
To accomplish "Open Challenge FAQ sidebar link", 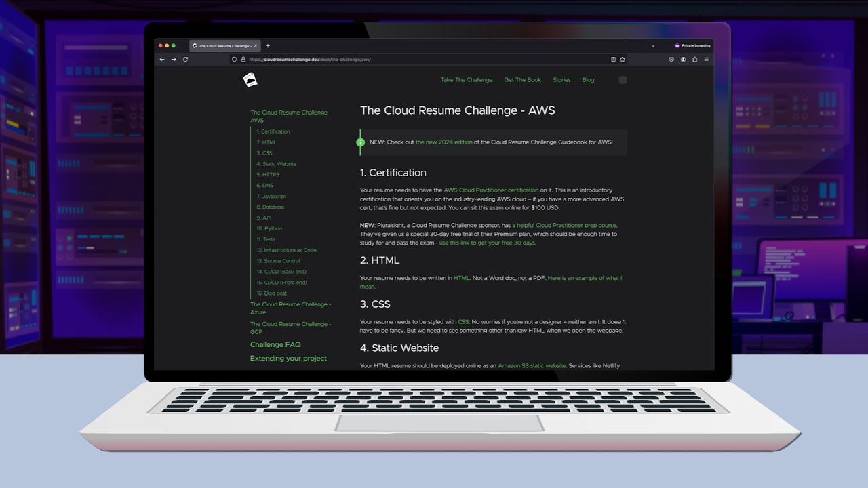I will 275,345.
